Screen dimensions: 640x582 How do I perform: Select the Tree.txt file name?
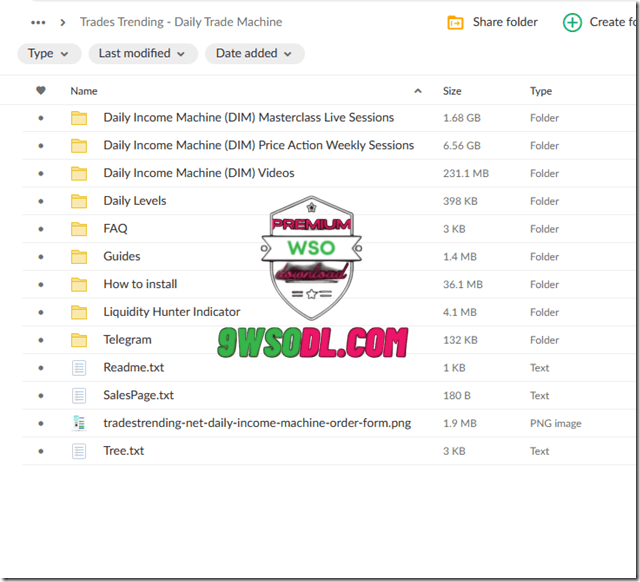[x=124, y=451]
